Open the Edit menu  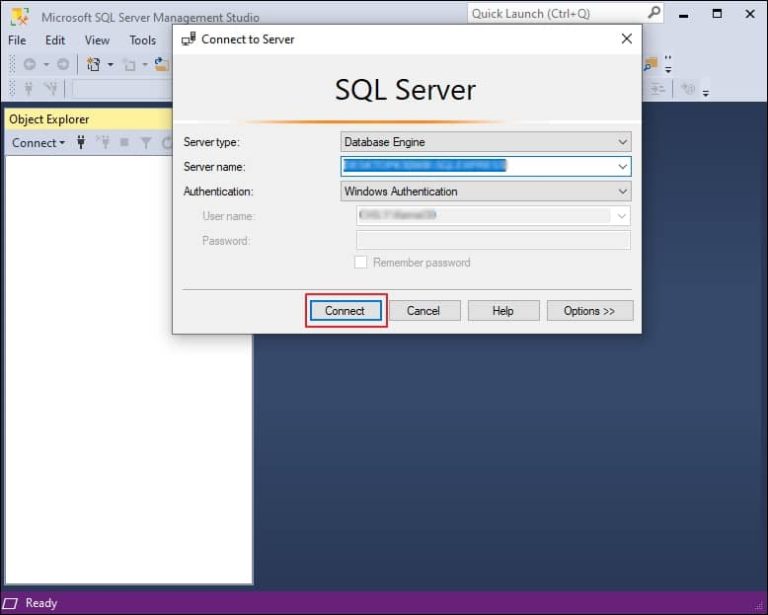click(55, 40)
